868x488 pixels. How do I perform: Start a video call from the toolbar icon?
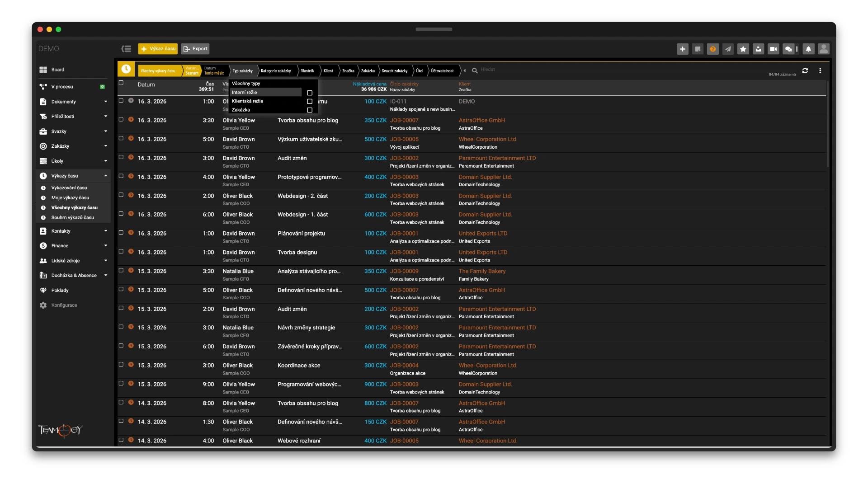[x=773, y=49]
